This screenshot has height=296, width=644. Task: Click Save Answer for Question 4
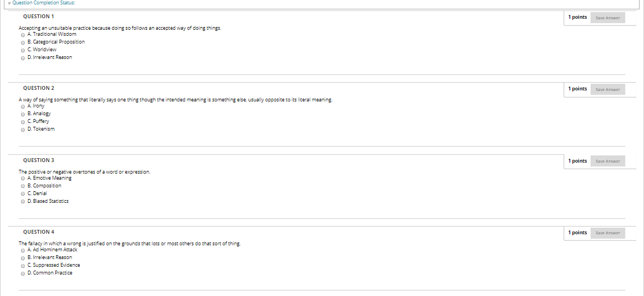click(608, 233)
